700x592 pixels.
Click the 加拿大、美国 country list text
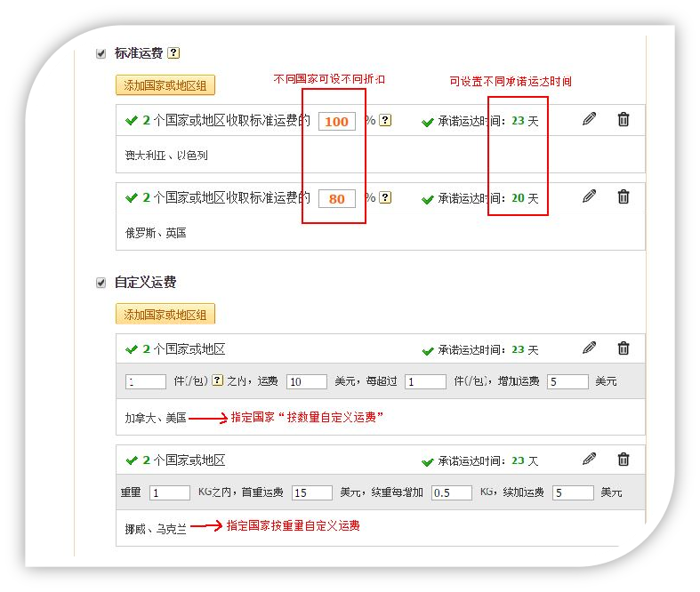(x=156, y=418)
